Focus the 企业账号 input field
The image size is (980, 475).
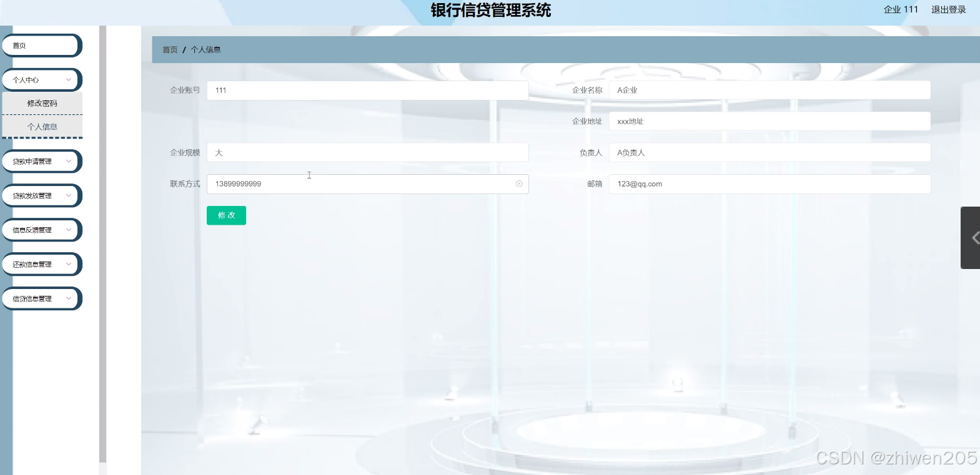pyautogui.click(x=367, y=90)
